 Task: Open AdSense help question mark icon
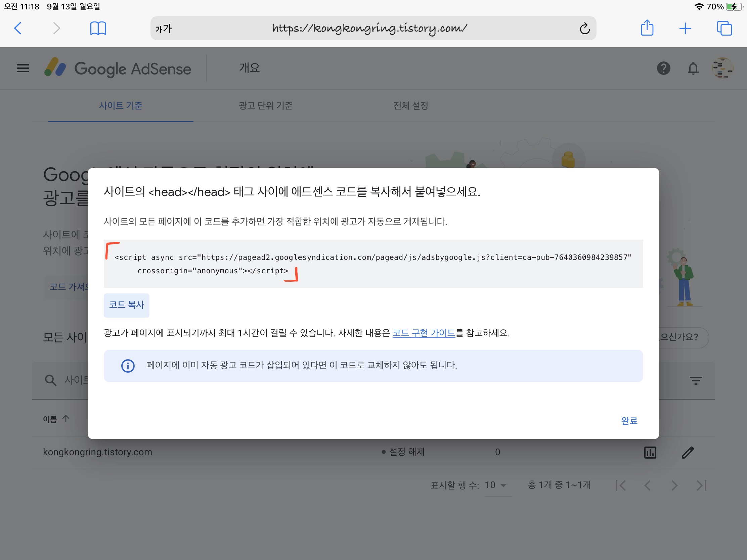[663, 68]
